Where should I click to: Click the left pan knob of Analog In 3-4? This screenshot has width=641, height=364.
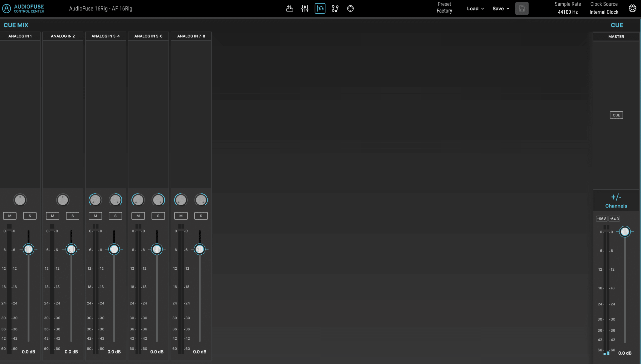(x=95, y=200)
